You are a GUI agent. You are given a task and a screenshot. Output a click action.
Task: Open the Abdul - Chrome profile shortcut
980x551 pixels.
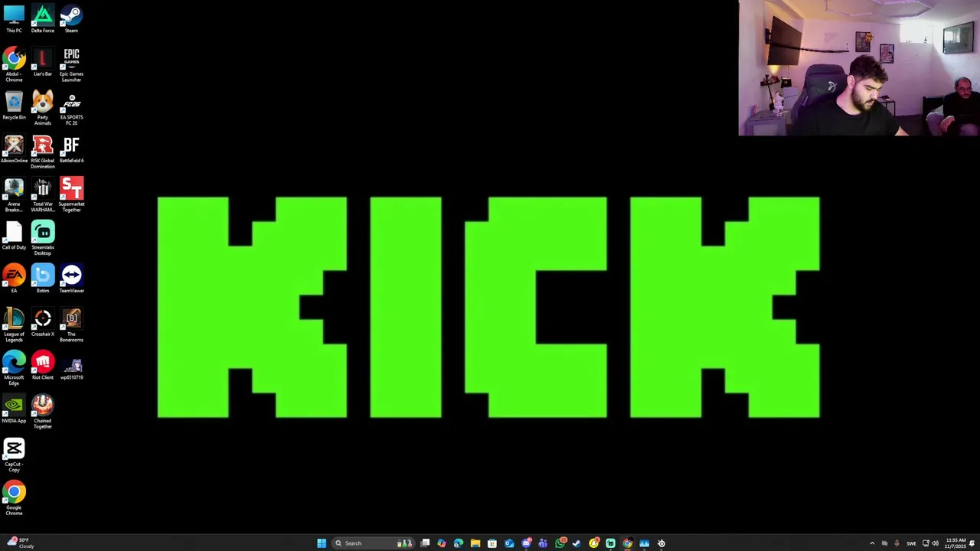point(14,65)
